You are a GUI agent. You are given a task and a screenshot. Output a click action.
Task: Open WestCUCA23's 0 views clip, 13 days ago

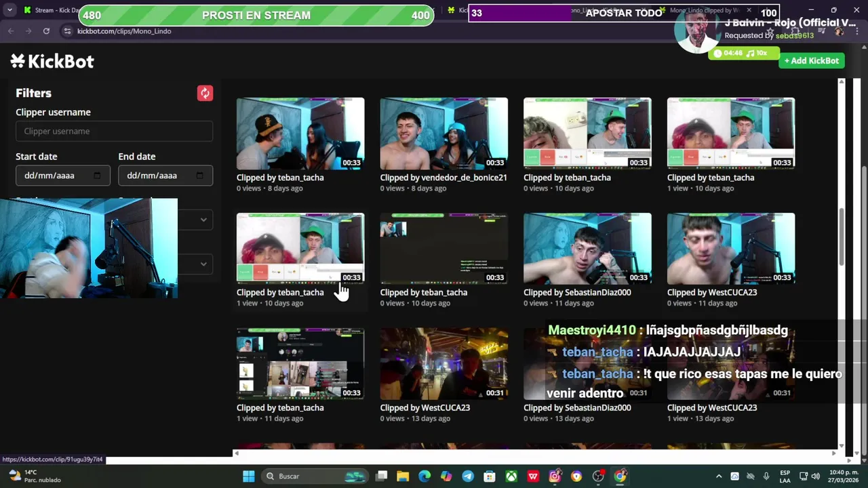443,363
